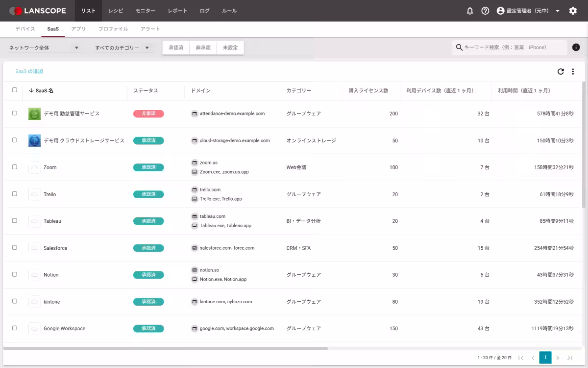This screenshot has width=588, height=368.
Task: Click the LANSCOPE logo
Action: 37,11
